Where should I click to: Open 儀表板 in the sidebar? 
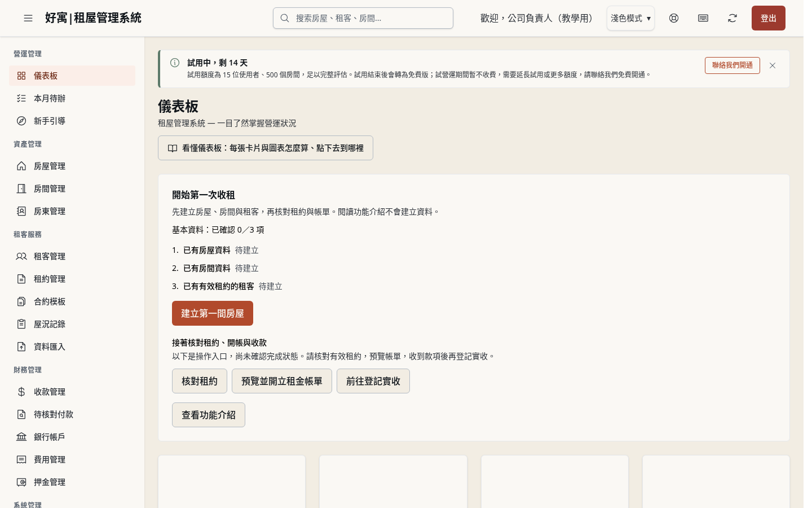click(72, 76)
